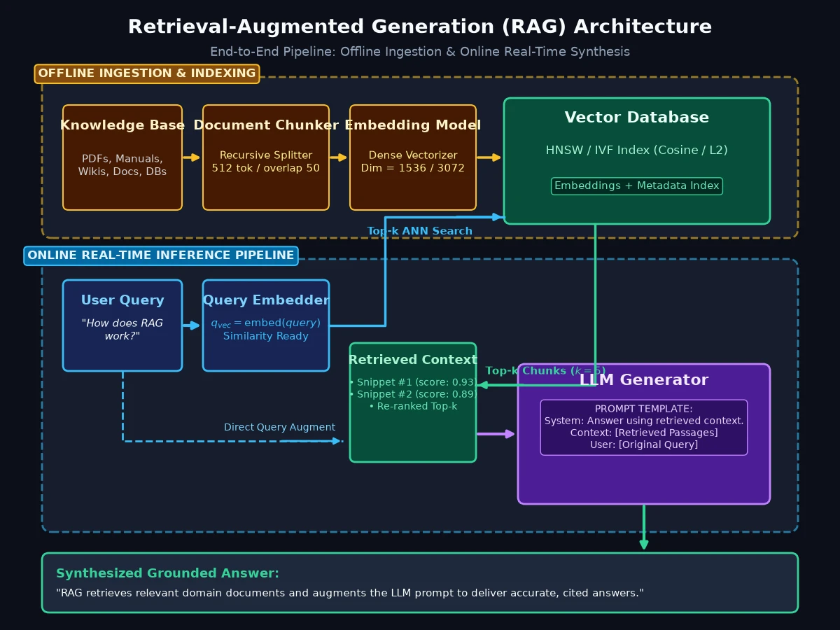The height and width of the screenshot is (630, 840).
Task: Click the Top-k Chunks label
Action: coord(545,371)
